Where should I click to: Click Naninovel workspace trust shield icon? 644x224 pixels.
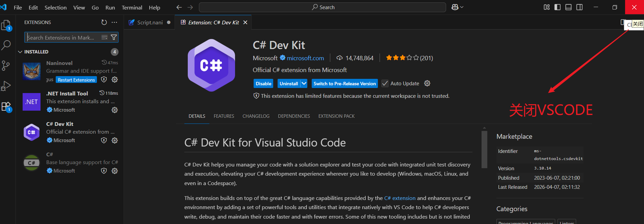point(104,80)
